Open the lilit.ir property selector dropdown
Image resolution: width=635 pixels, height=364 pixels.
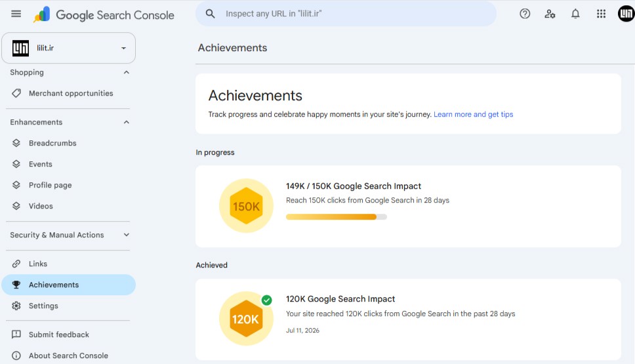coord(68,48)
